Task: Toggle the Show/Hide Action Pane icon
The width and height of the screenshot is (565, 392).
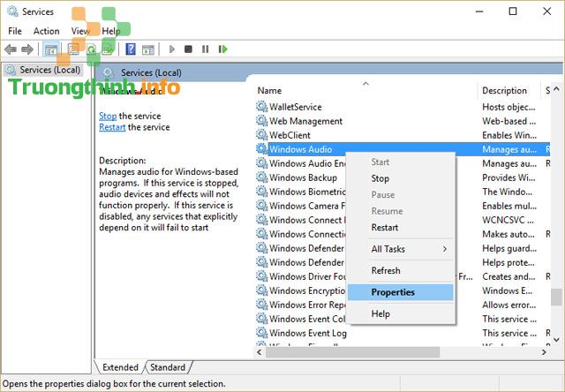Action: pyautogui.click(x=148, y=49)
